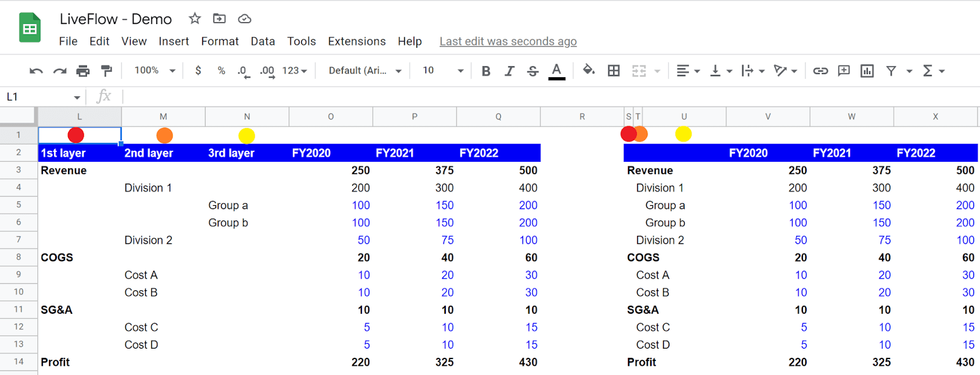
Task: Click the Name box showing L1
Action: 37,97
